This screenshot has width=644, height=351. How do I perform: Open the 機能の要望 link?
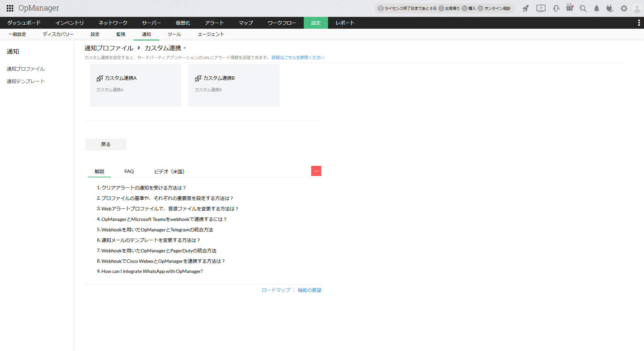309,290
